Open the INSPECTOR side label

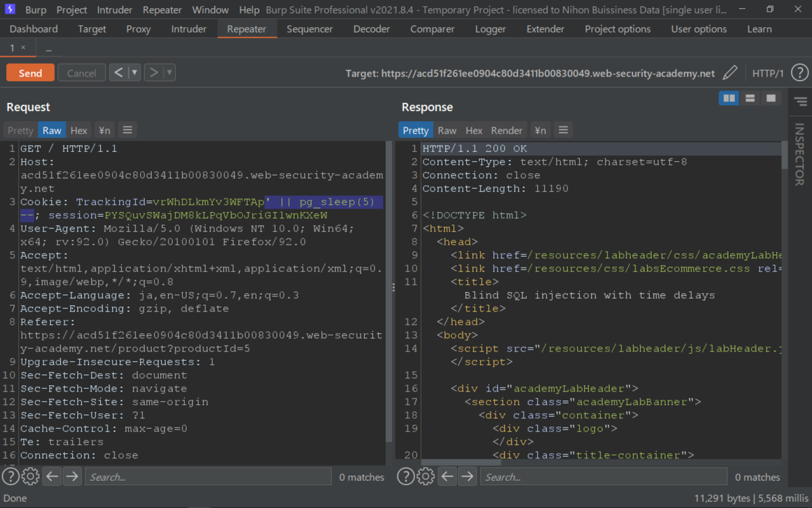[799, 154]
